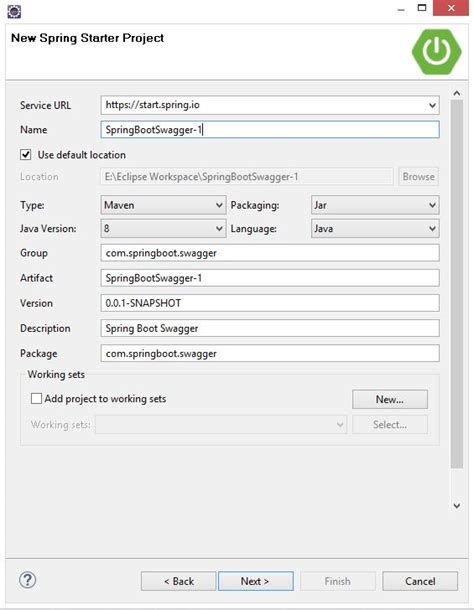The height and width of the screenshot is (610, 474).
Task: Click into the Package input field
Action: pos(270,353)
